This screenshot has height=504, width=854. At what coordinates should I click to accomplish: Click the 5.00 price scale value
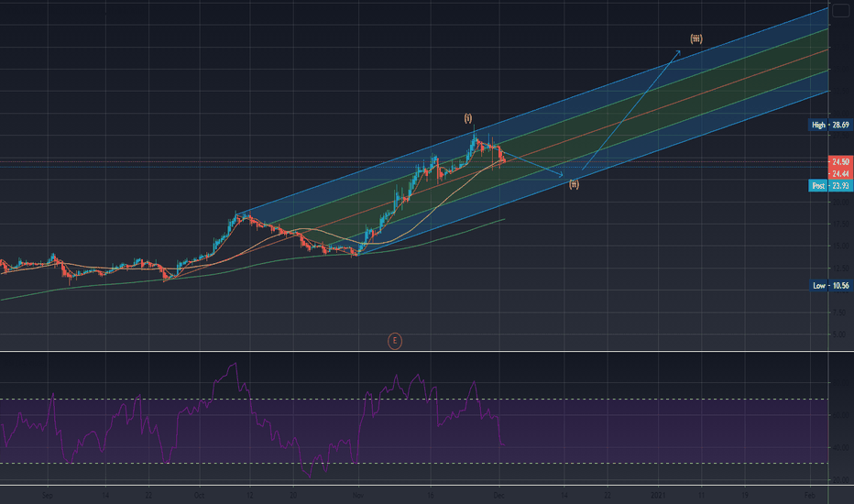pos(840,334)
